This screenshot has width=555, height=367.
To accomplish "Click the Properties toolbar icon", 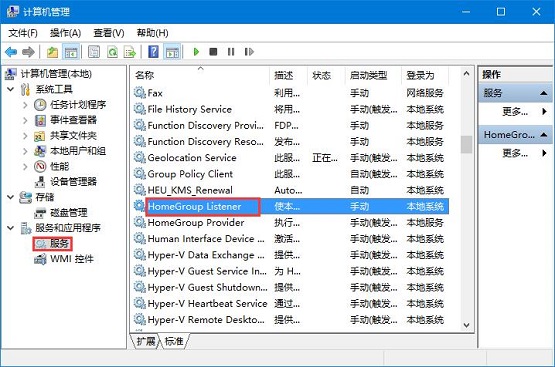I will point(94,52).
